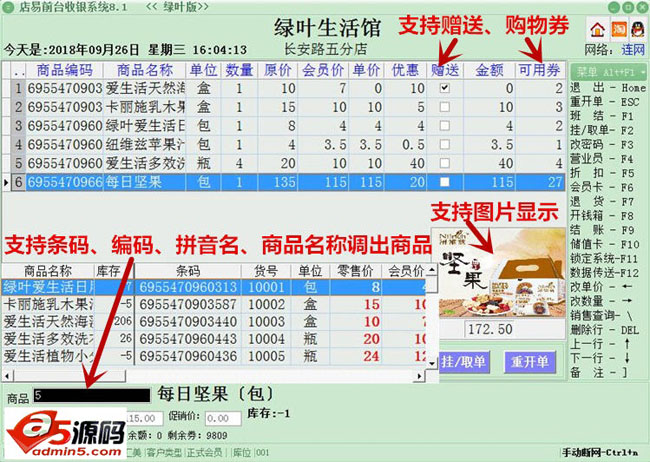Select menu entry 折扣 - F5

click(601, 173)
